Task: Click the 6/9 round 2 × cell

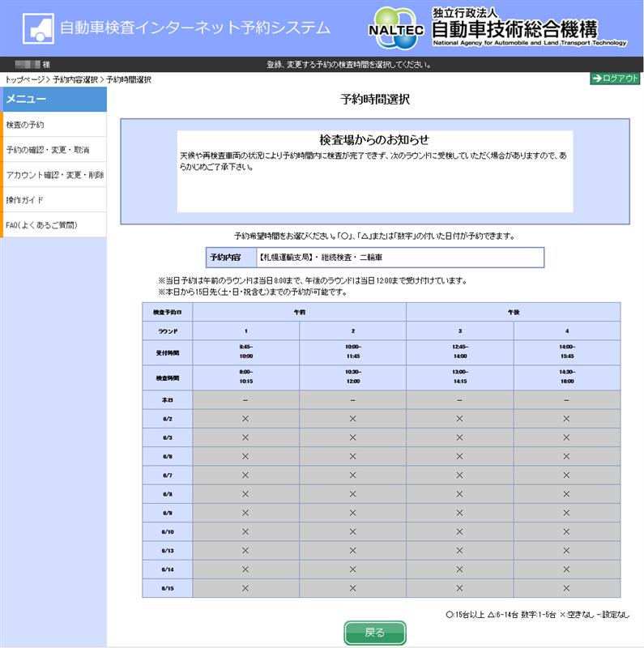Action: [x=353, y=513]
